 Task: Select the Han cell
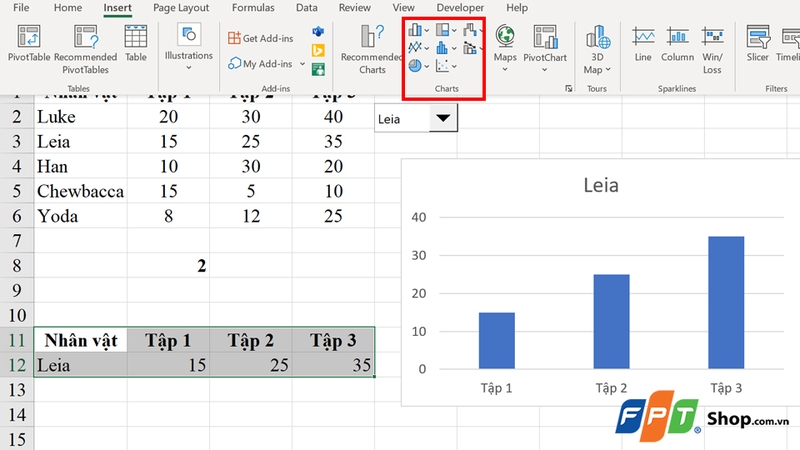coord(81,166)
